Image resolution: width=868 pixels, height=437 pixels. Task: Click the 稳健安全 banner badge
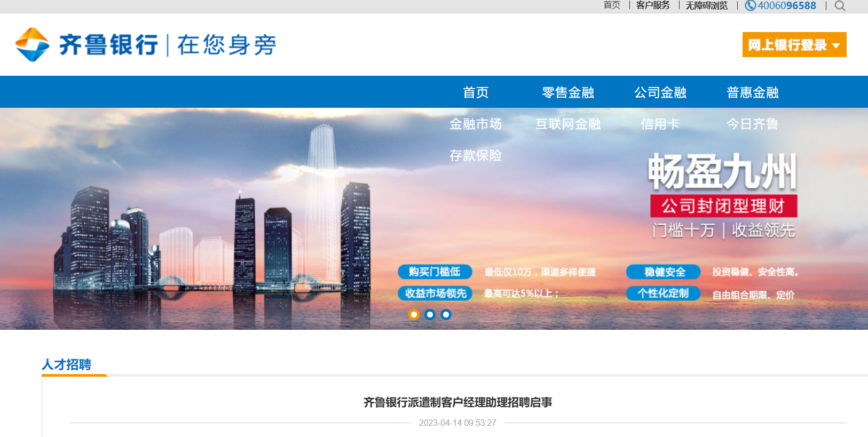(x=664, y=272)
